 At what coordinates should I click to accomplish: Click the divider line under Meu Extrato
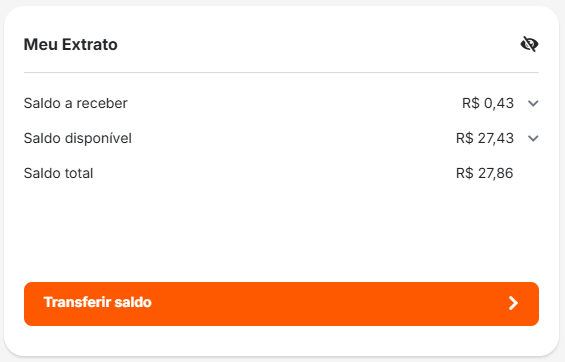coord(281,72)
